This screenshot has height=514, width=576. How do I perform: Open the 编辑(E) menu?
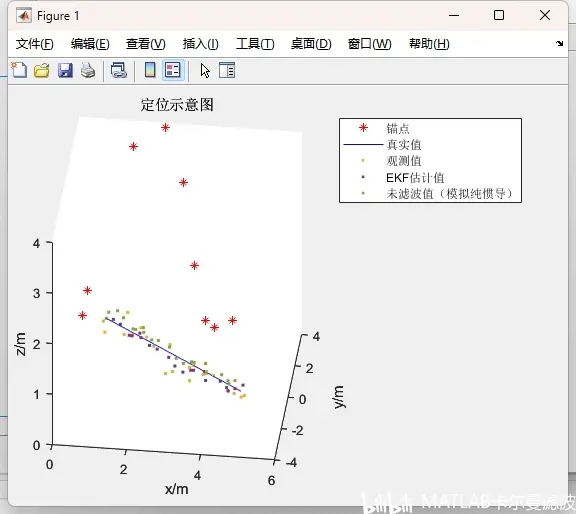(x=90, y=44)
